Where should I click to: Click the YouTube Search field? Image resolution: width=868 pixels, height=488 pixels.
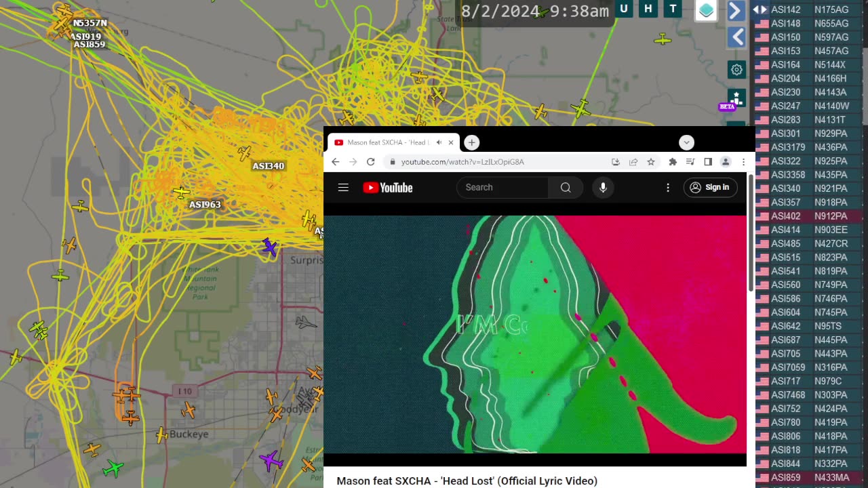[502, 188]
